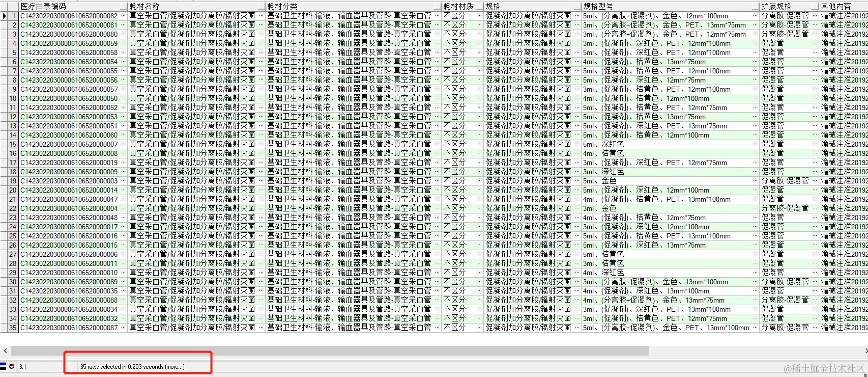This screenshot has height=377, width=868.
Task: Click the 扩展规格 column header
Action: pyautogui.click(x=789, y=6)
